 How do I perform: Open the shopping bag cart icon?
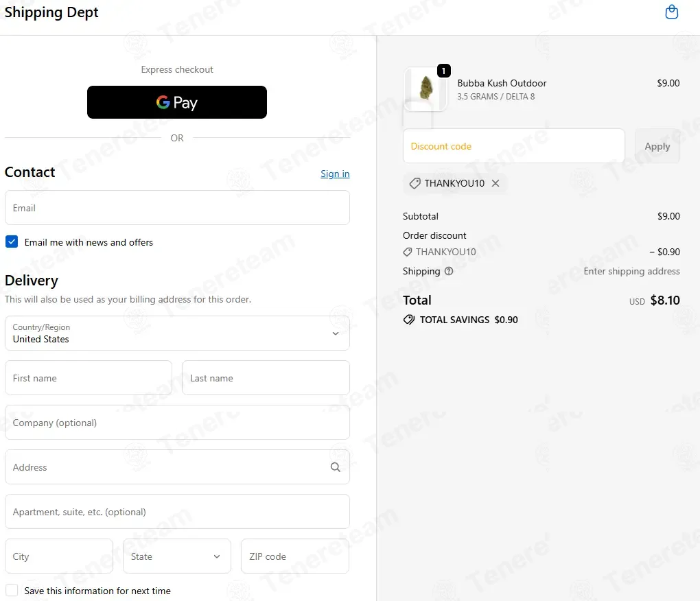point(672,12)
